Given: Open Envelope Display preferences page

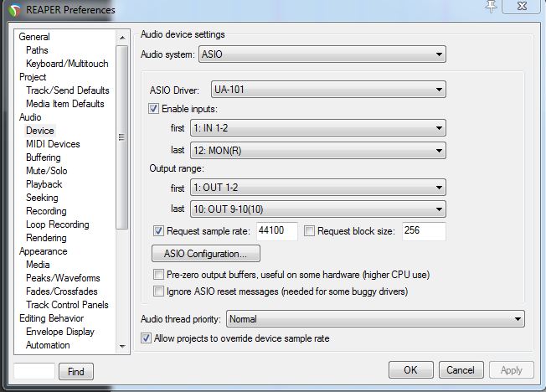Looking at the screenshot, I should pyautogui.click(x=60, y=332).
